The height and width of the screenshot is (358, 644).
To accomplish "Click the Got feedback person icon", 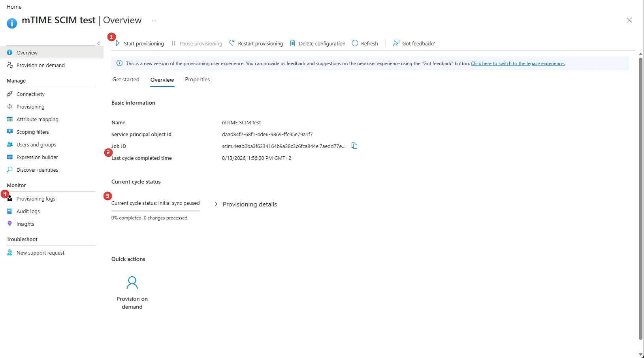I will pyautogui.click(x=396, y=43).
